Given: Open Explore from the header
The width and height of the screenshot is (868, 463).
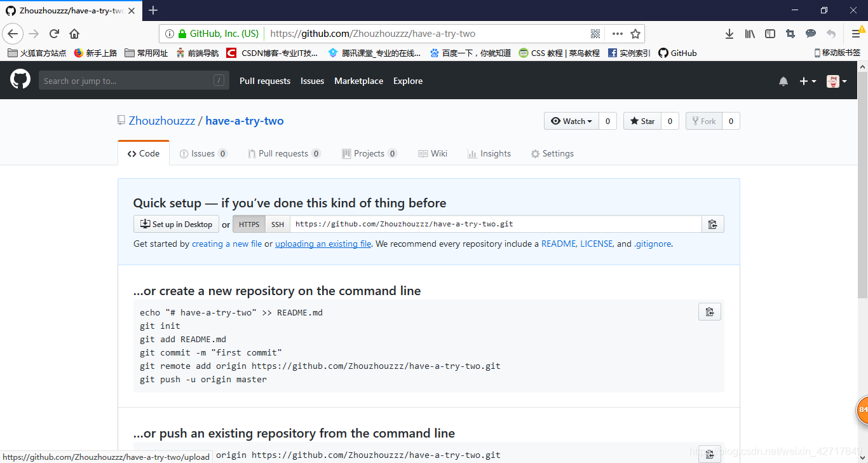Looking at the screenshot, I should [x=408, y=81].
